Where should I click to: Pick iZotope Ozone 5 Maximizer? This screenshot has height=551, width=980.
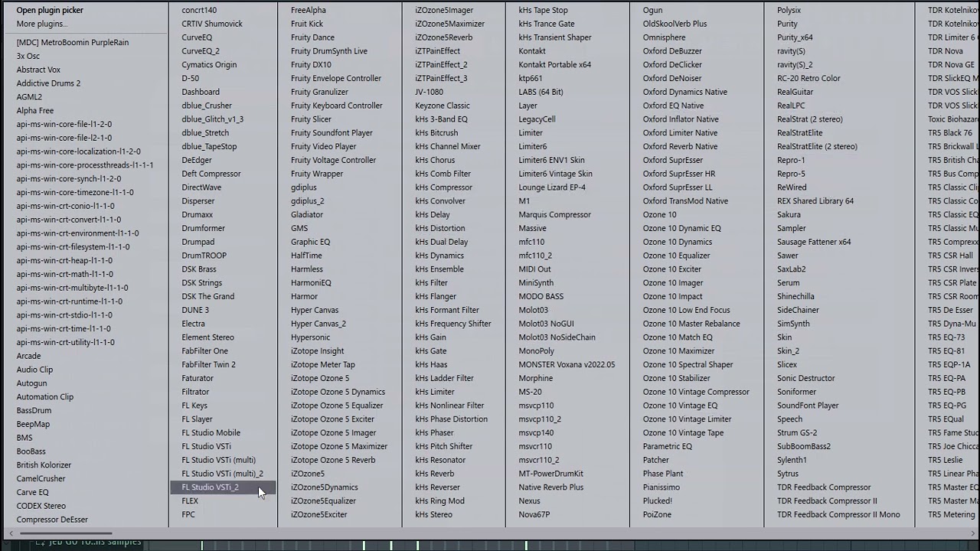point(339,447)
